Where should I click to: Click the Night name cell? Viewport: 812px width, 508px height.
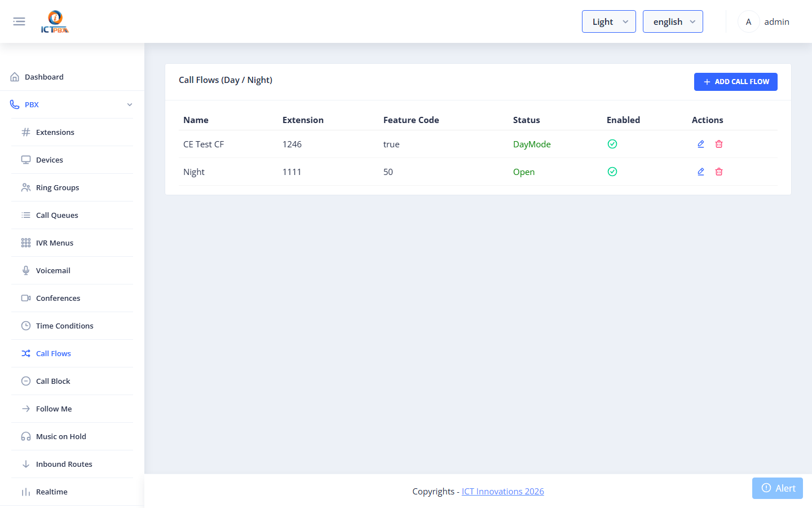(194, 172)
